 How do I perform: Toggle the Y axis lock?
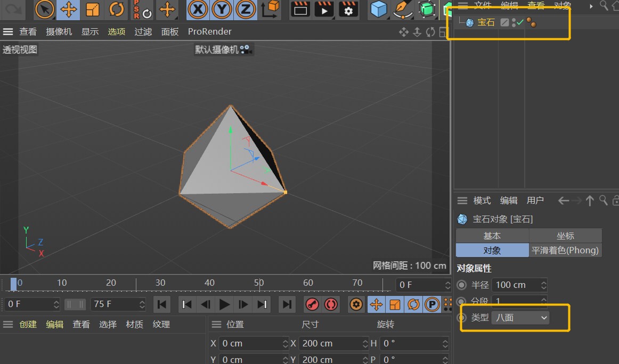[x=222, y=10]
